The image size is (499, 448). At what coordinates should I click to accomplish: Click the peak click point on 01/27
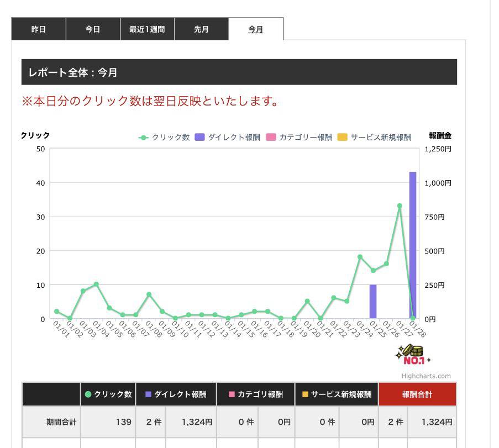click(400, 206)
